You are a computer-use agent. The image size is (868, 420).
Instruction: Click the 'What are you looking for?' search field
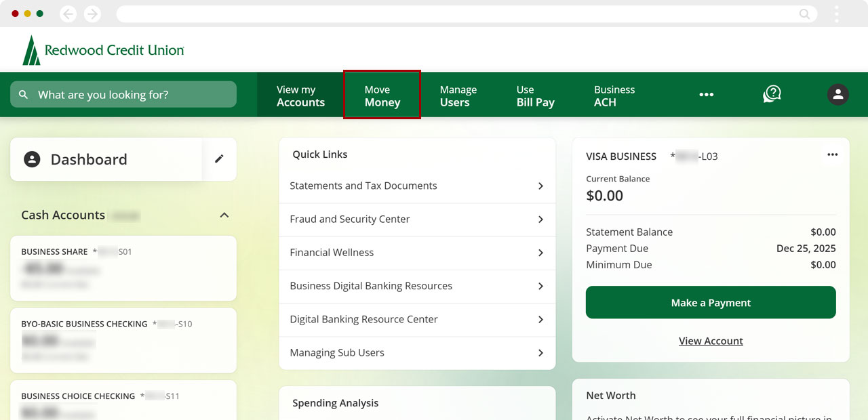pos(123,94)
